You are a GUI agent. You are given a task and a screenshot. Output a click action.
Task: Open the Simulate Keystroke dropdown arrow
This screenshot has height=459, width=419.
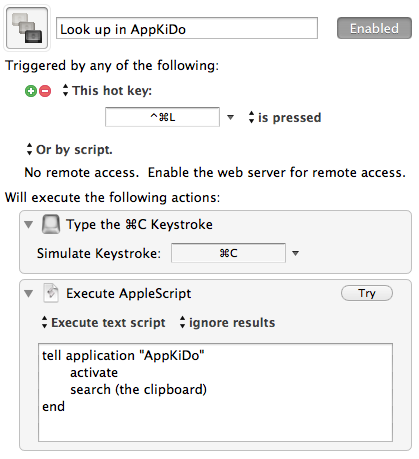tap(295, 253)
